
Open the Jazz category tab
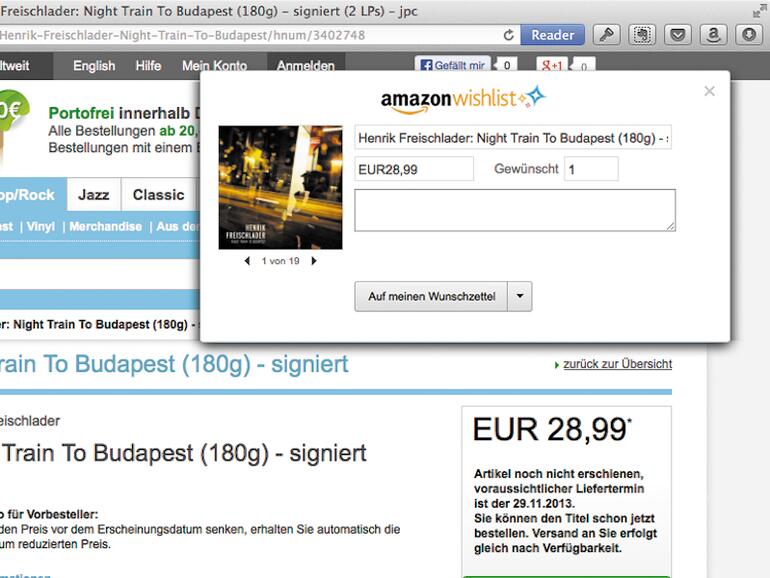click(94, 194)
